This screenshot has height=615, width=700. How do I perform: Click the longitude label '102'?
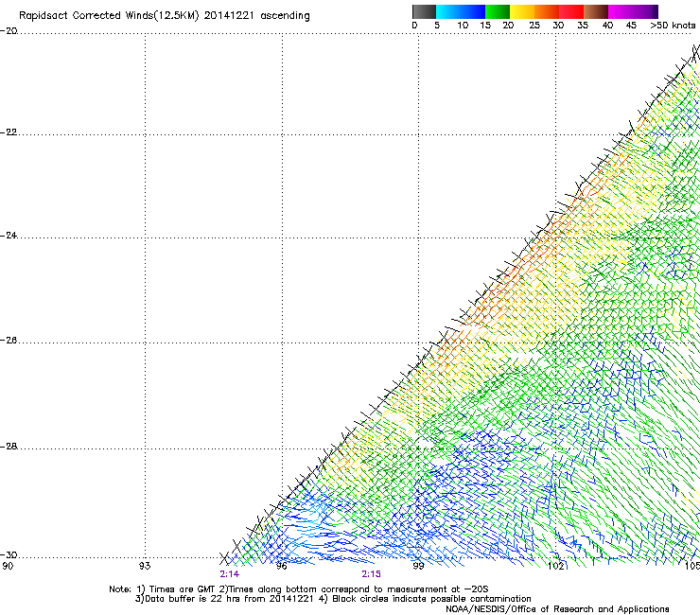(556, 566)
